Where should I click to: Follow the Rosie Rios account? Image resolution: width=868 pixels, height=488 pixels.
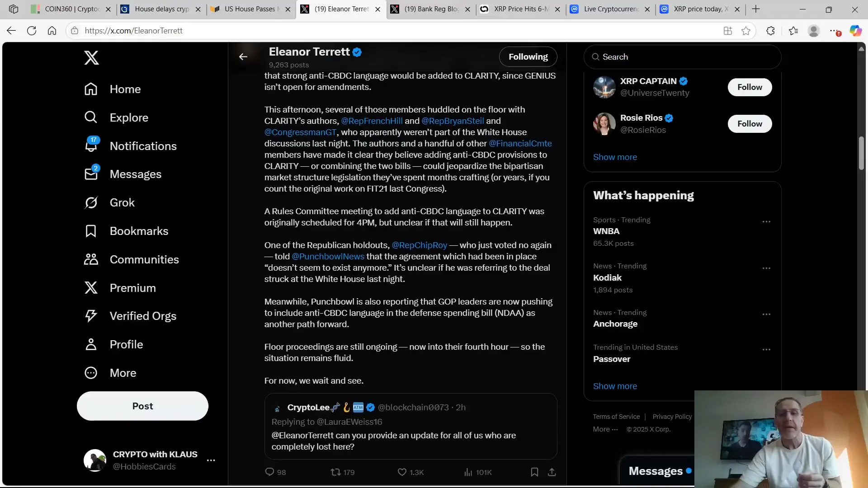tap(750, 124)
